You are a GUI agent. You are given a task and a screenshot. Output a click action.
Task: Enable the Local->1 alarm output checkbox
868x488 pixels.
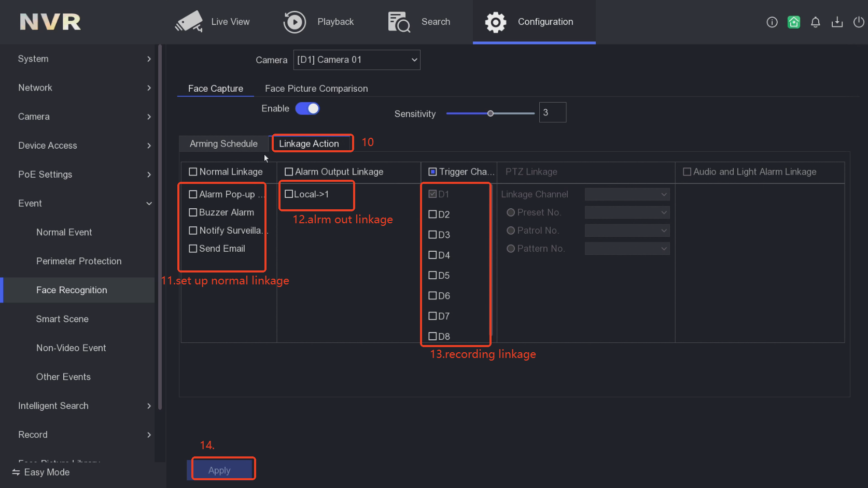(x=289, y=194)
